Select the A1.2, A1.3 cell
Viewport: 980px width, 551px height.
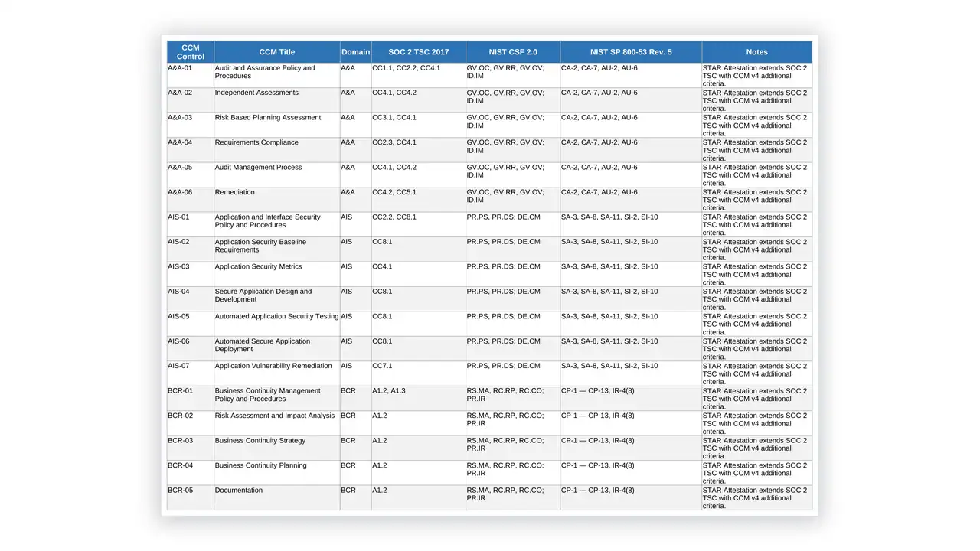[x=419, y=399]
